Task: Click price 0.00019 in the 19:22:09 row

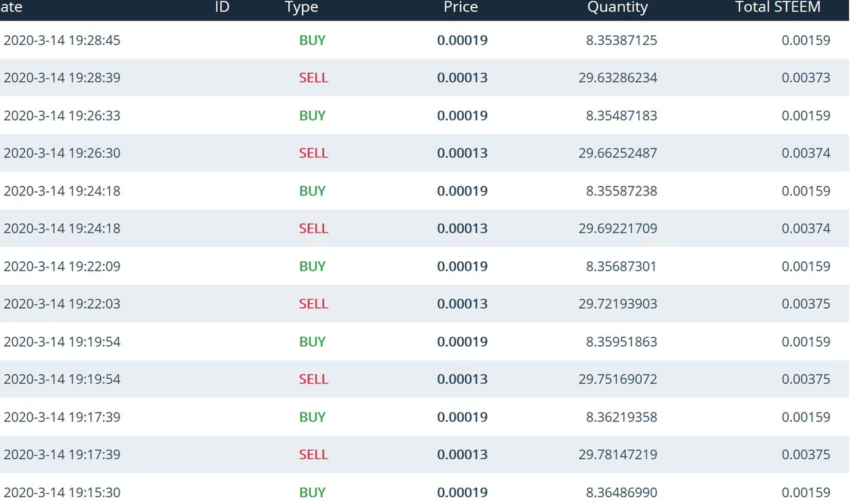Action: (x=462, y=266)
